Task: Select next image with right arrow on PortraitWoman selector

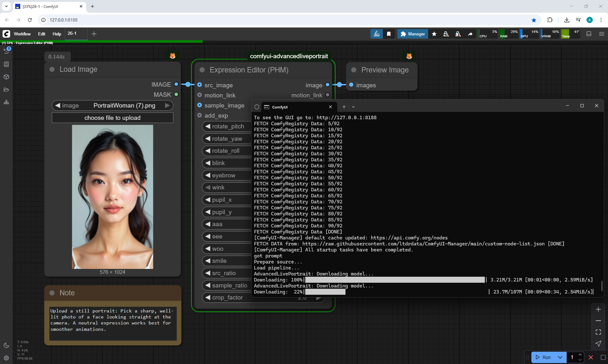Action: [168, 105]
